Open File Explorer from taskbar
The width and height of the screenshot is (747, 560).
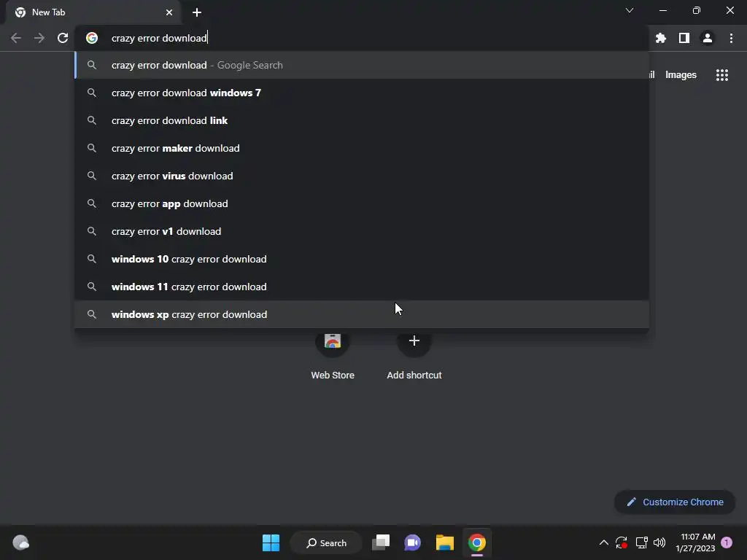click(x=444, y=542)
